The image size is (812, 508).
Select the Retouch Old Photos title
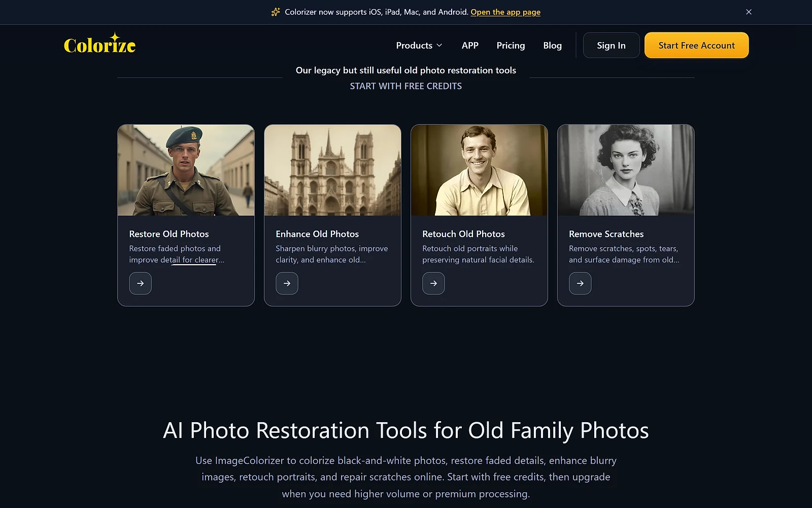tap(463, 234)
